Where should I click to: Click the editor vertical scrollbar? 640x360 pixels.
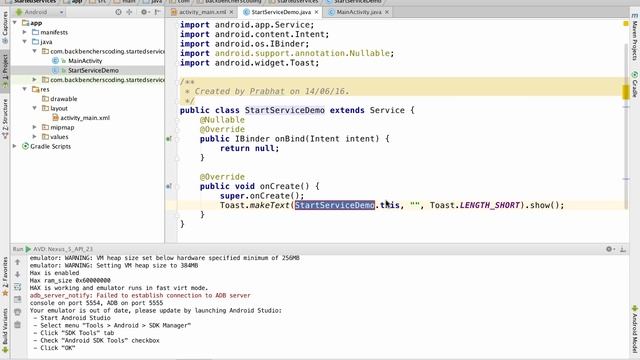[x=626, y=127]
